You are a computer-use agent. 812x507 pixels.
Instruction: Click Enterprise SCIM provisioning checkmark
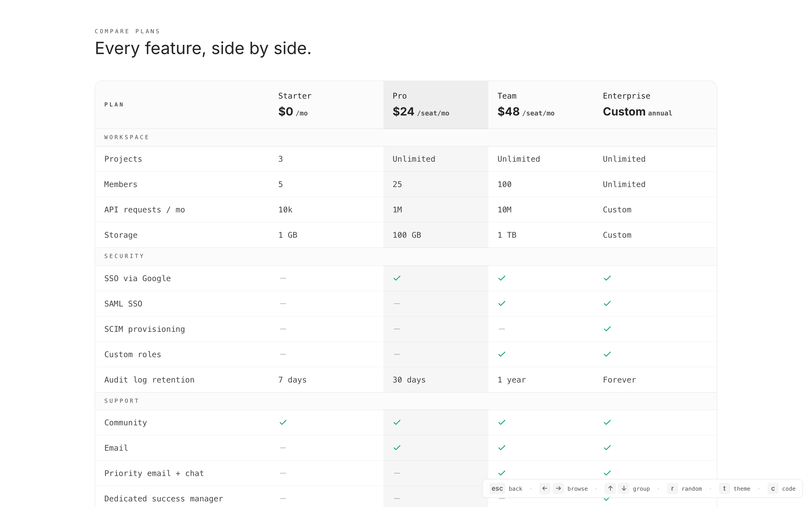[x=607, y=329]
